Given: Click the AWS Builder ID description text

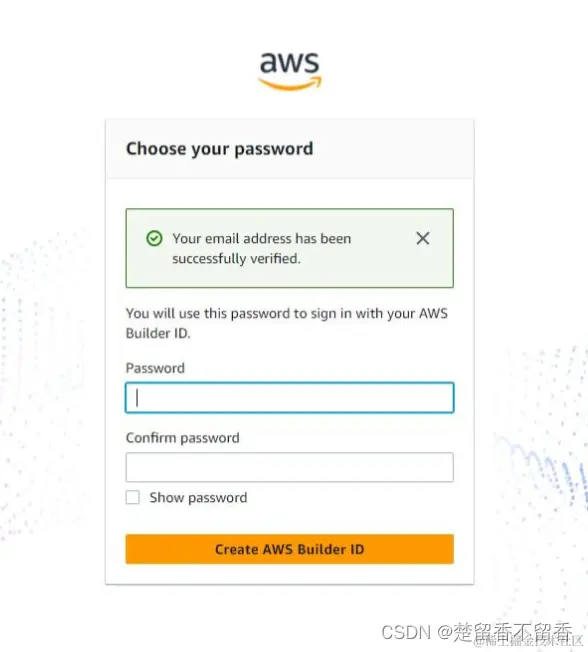Looking at the screenshot, I should click(x=287, y=323).
